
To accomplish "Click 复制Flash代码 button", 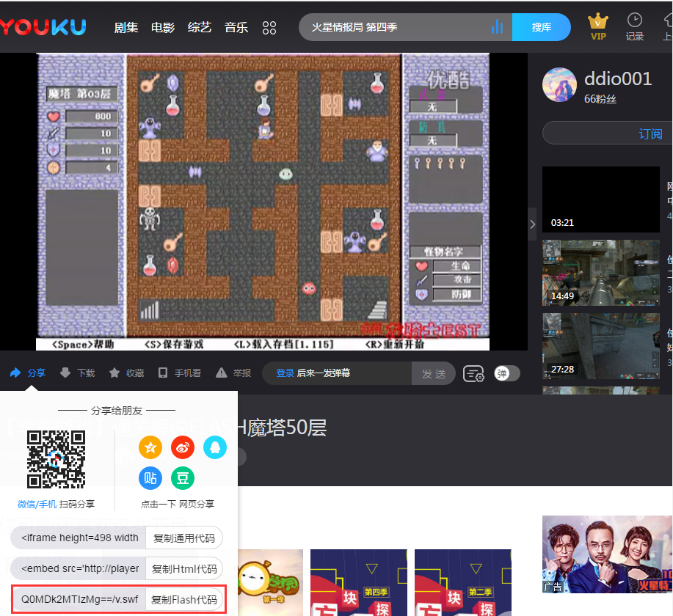I will [x=184, y=599].
